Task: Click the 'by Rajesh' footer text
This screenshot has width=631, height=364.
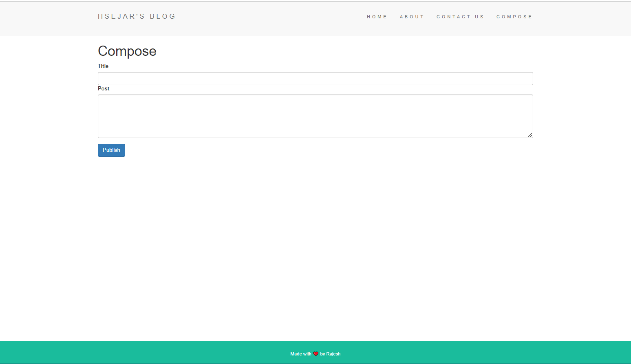Action: 330,354
